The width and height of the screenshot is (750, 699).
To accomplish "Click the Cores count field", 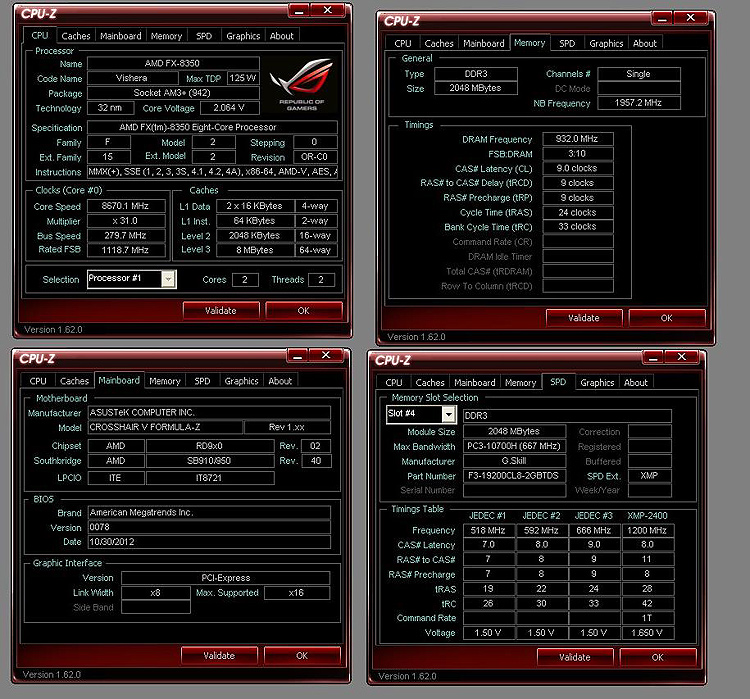I will 245,280.
